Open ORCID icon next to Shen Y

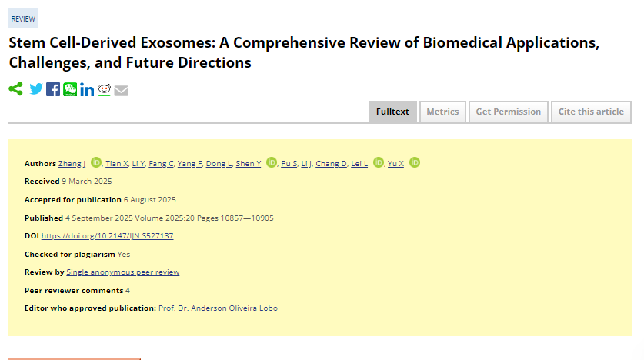(272, 162)
